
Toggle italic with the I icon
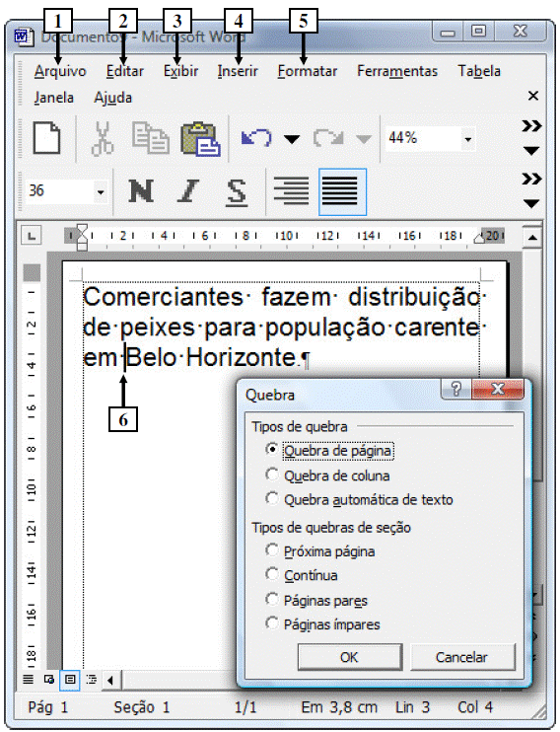pyautogui.click(x=188, y=191)
